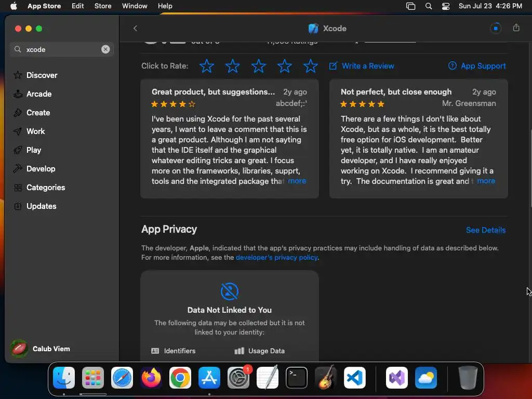
Task: Click the Data Not Linked to You icon
Action: point(229,291)
